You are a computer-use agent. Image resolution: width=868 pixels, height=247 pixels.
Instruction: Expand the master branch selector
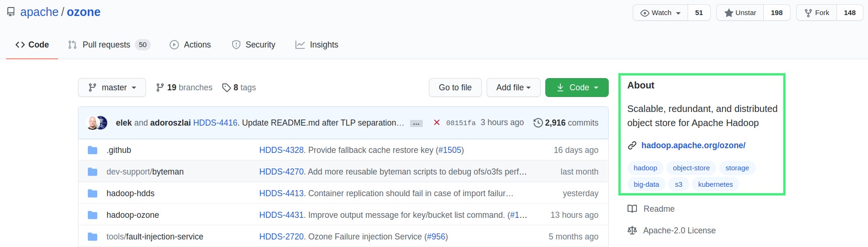[x=112, y=88]
